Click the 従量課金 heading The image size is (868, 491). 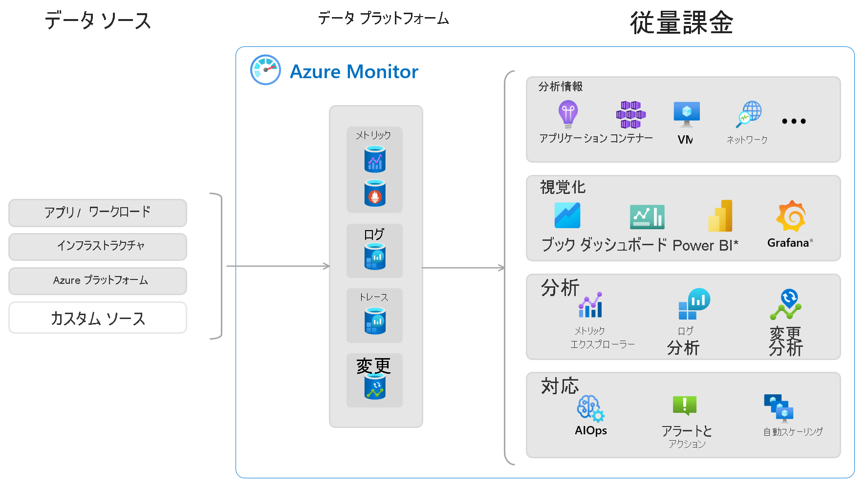coord(682,22)
